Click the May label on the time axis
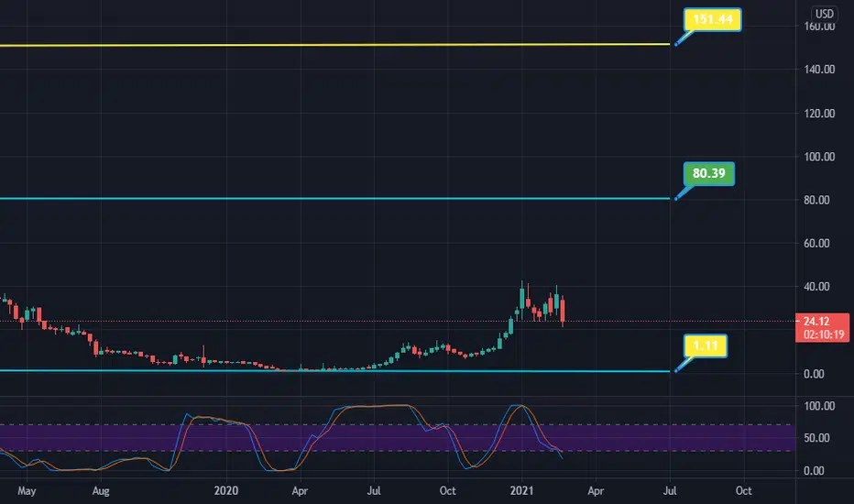Viewport: 854px width, 504px height. [x=27, y=491]
